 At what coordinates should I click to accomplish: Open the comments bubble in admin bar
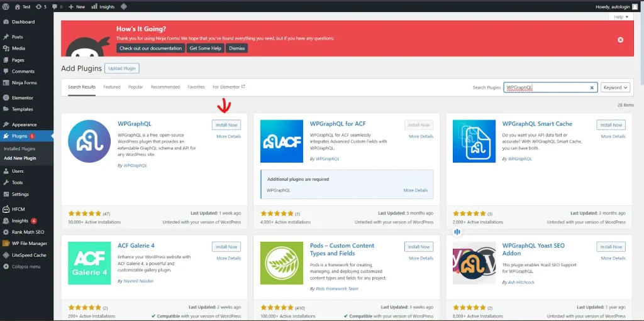(57, 6)
